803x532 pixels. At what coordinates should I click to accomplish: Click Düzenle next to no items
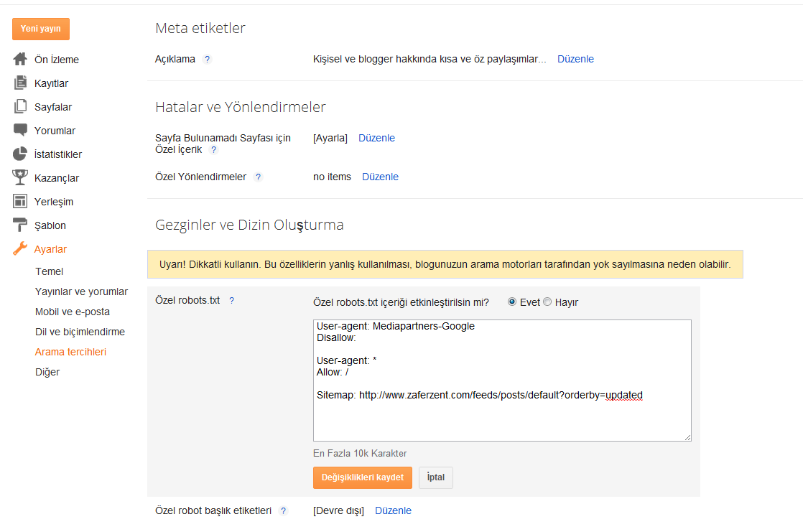click(380, 177)
